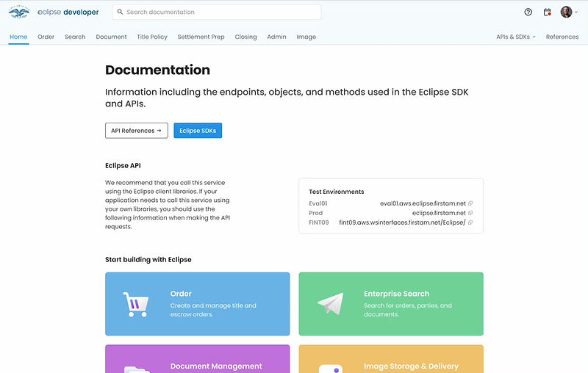Image resolution: width=588 pixels, height=373 pixels.
Task: Click the Start building with Eclipse heading
Action: tap(148, 259)
